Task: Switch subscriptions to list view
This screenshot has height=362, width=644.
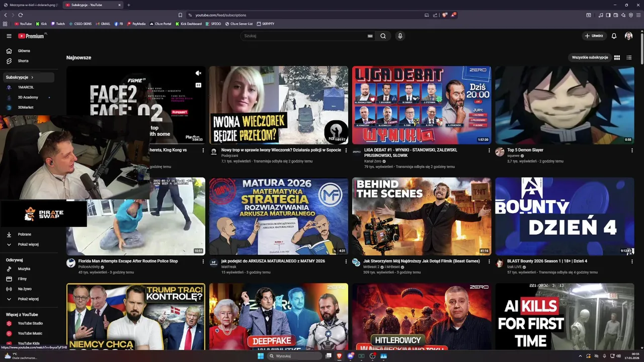Action: (629, 57)
